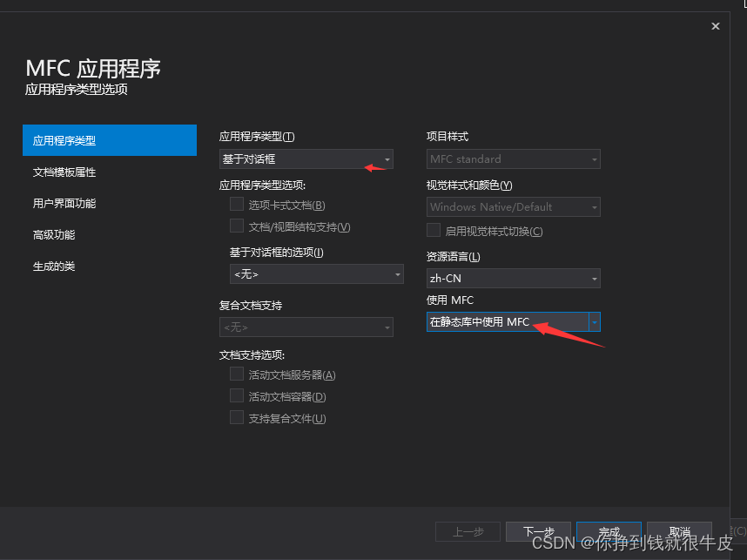Open the 基于对话框的选项 dropdown
The width and height of the screenshot is (747, 560).
point(314,273)
